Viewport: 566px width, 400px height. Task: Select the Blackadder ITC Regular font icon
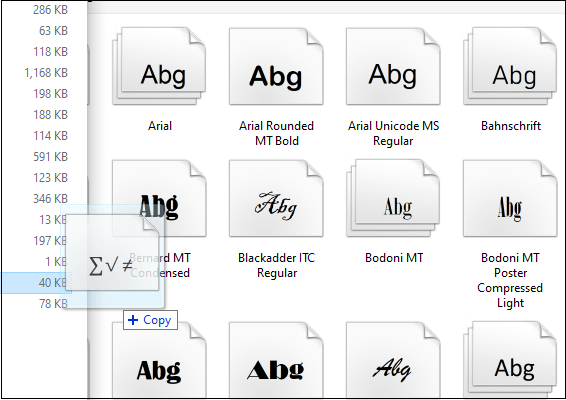[x=276, y=199]
